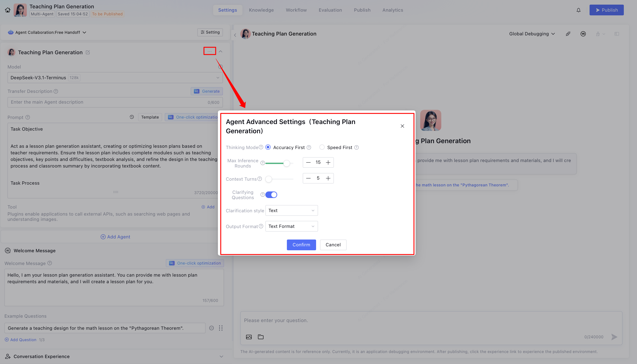Click the home icon in the top bar
The height and width of the screenshot is (364, 637).
7,10
